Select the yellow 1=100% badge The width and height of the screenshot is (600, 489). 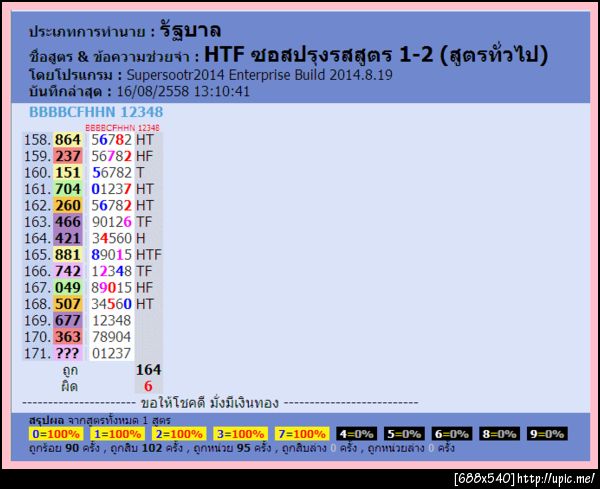click(117, 434)
